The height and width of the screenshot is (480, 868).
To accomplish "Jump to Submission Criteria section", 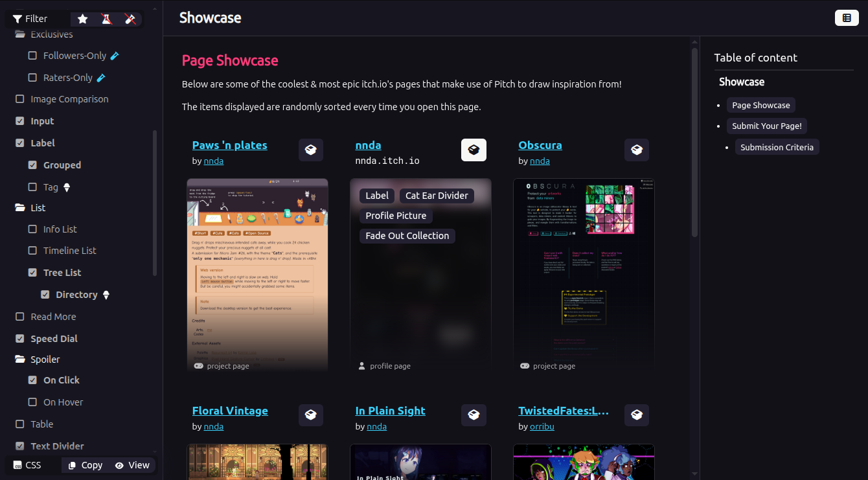I will tap(777, 147).
